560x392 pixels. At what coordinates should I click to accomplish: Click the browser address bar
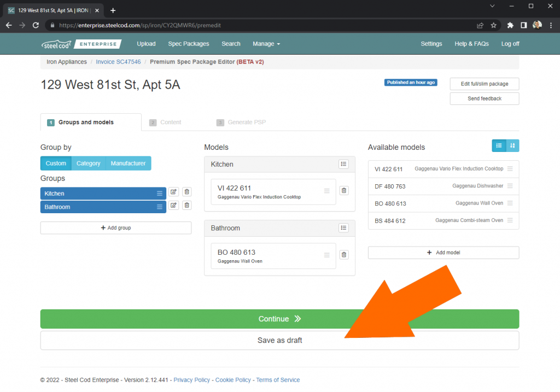tap(261, 25)
